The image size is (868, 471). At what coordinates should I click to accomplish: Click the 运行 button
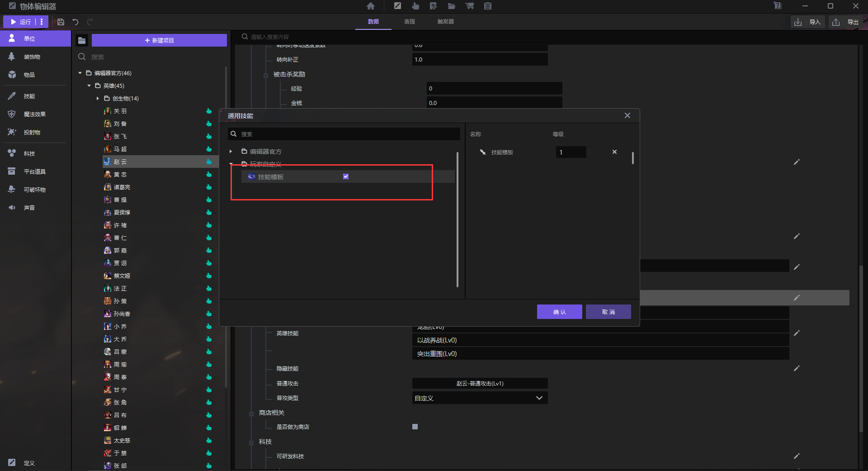pos(20,22)
